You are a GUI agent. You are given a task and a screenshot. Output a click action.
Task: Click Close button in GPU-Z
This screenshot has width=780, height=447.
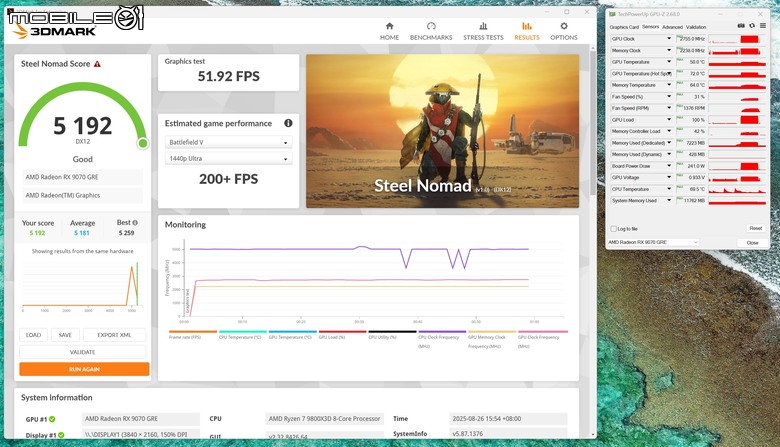(x=752, y=243)
